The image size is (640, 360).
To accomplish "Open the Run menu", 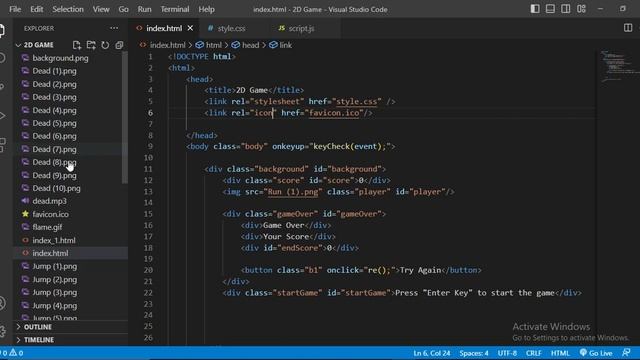I will click(x=144, y=9).
